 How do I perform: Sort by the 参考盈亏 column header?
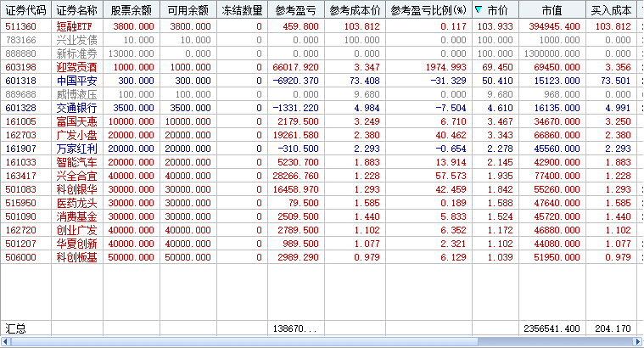[x=296, y=10]
